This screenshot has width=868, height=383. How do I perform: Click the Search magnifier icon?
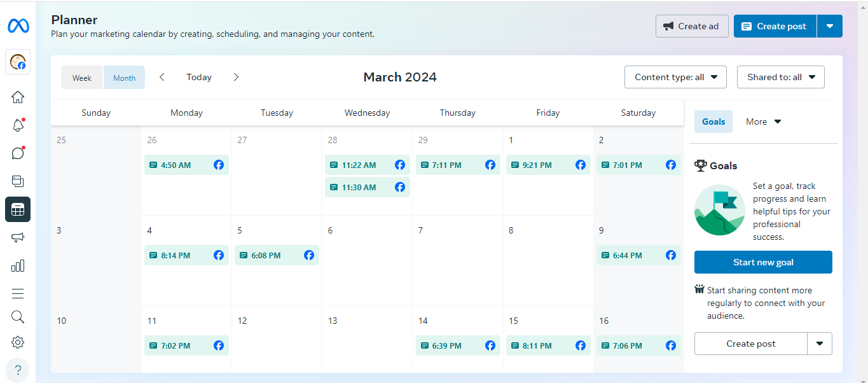18,317
